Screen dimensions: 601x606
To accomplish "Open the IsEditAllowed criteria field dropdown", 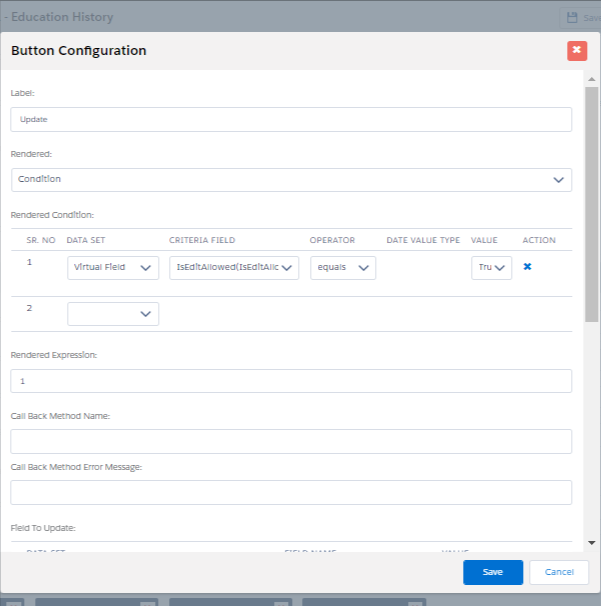I will tap(233, 268).
